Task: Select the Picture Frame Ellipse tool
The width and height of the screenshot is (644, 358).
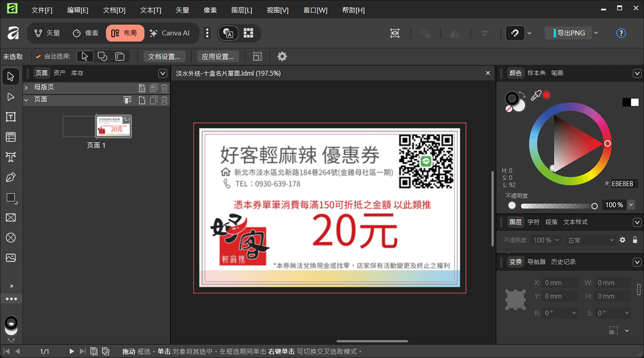Action: point(11,238)
